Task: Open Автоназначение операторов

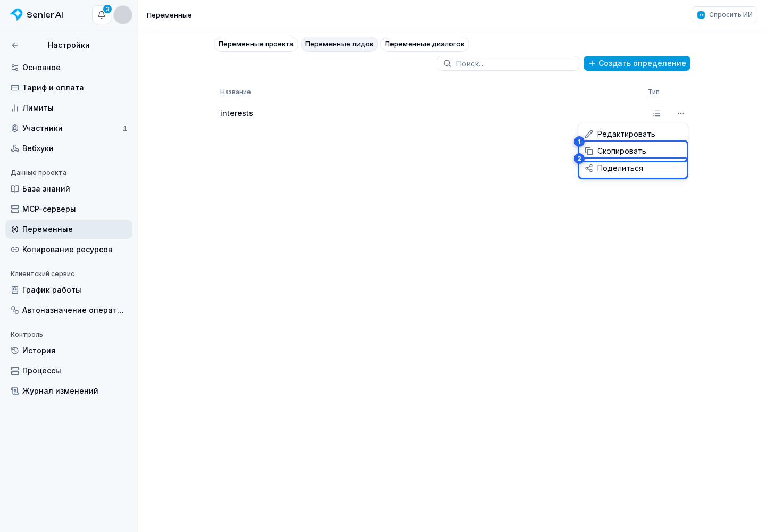Action: point(69,310)
